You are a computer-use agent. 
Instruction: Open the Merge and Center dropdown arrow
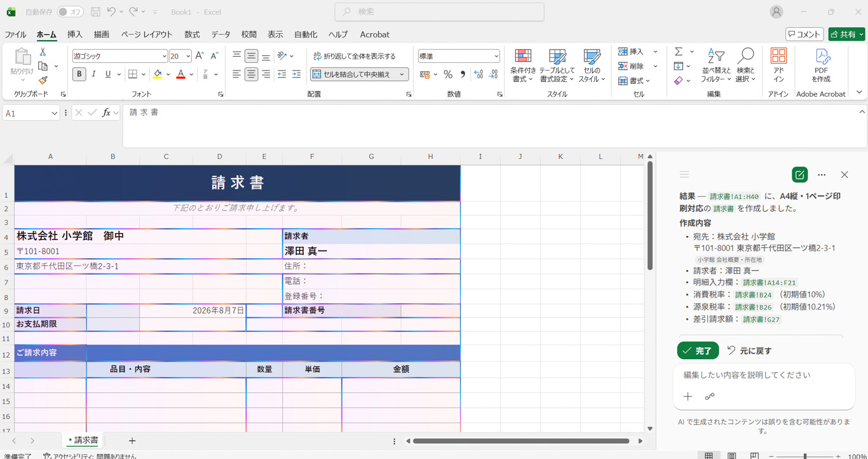[402, 74]
